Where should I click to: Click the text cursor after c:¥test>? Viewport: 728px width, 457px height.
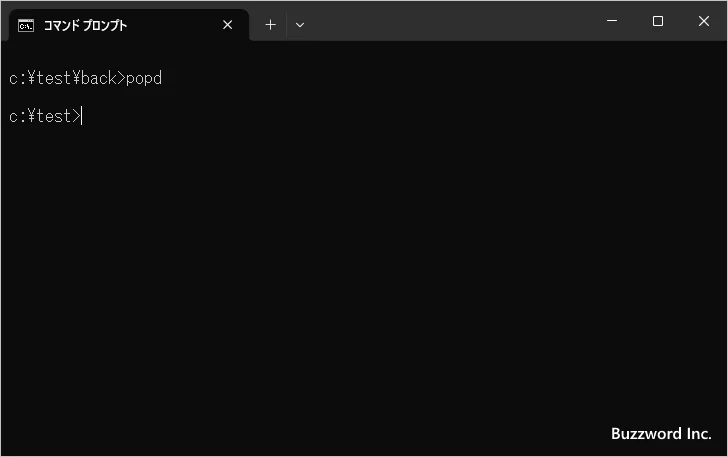pyautogui.click(x=82, y=117)
